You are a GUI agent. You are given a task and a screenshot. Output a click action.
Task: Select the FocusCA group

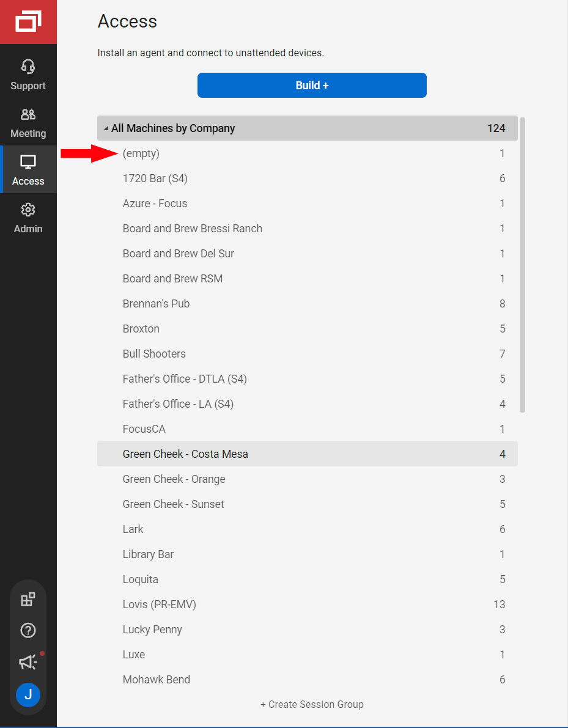308,429
